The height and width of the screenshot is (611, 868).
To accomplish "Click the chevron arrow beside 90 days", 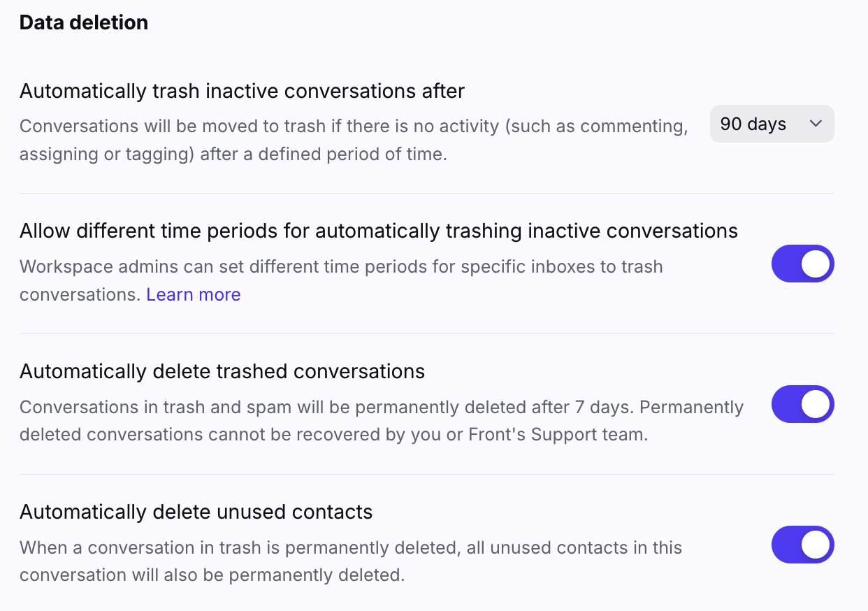I will point(816,124).
